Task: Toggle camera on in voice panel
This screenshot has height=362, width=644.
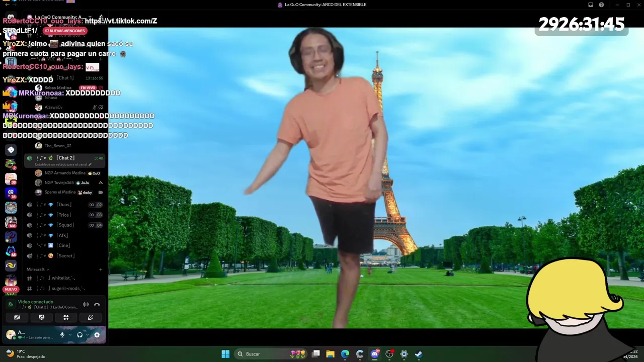Action: click(x=17, y=317)
